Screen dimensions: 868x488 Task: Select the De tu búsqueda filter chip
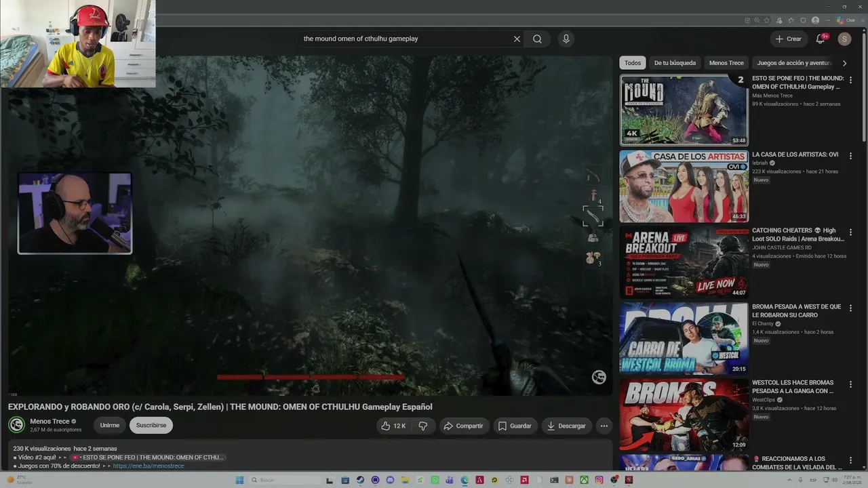click(x=675, y=63)
